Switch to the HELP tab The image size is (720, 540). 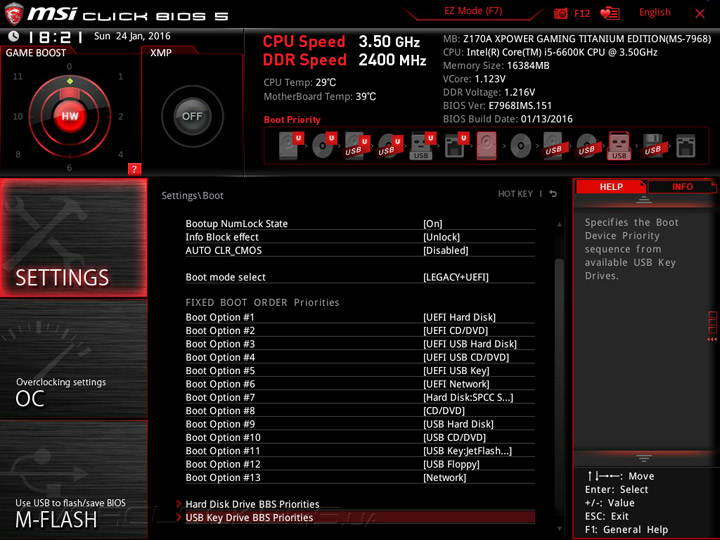click(611, 186)
